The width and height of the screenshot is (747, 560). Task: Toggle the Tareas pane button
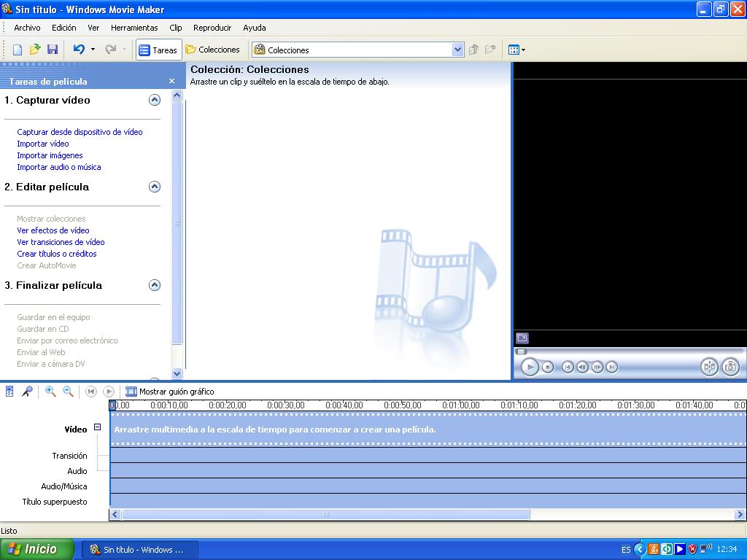pos(158,50)
